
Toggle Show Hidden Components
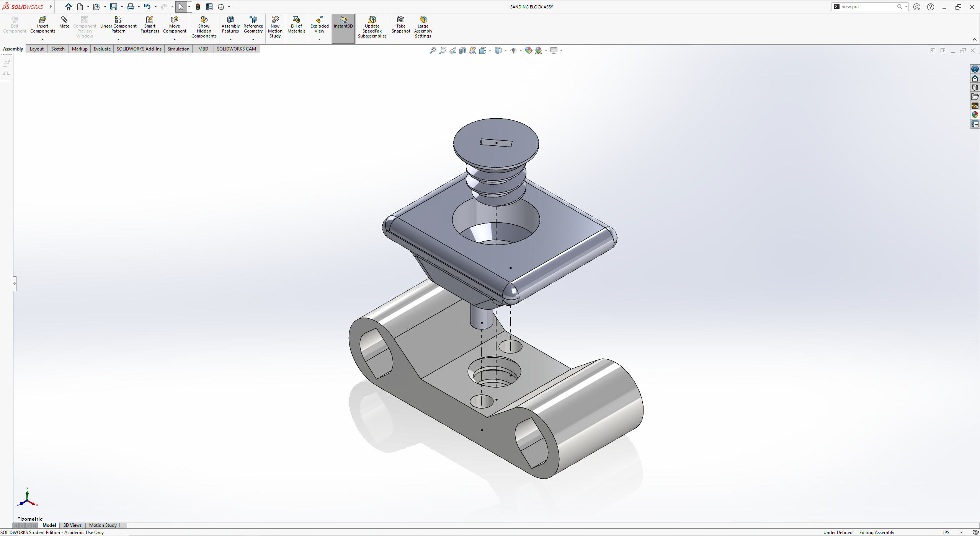[x=204, y=20]
